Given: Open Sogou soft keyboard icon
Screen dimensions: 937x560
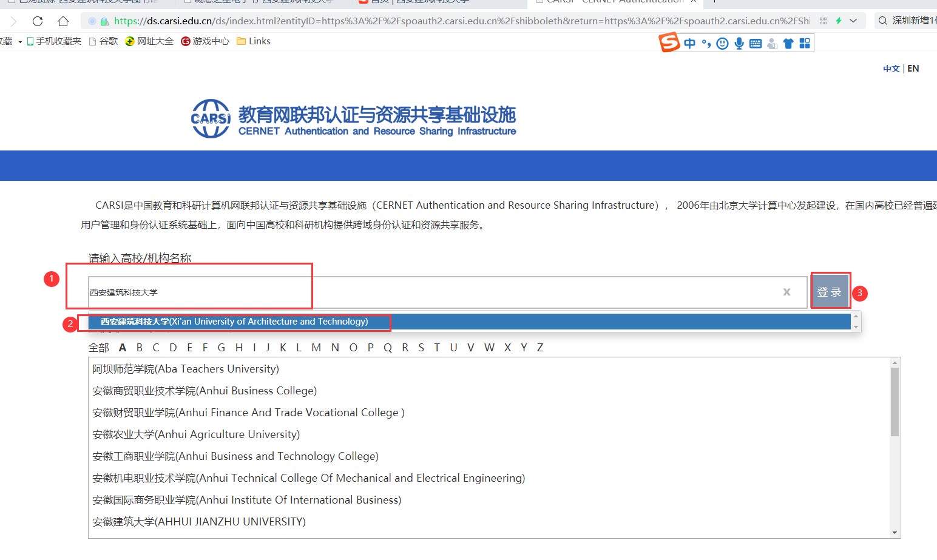Looking at the screenshot, I should (x=756, y=44).
